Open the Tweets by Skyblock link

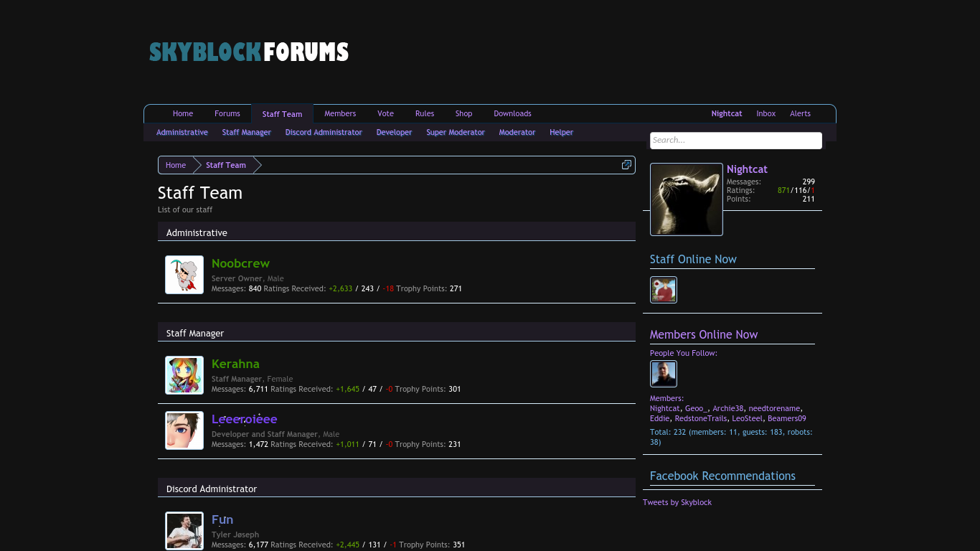click(677, 502)
